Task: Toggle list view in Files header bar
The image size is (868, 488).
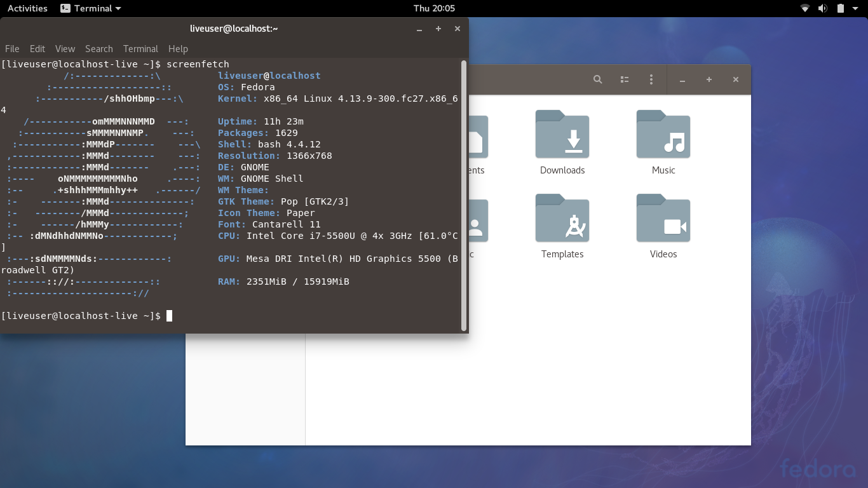Action: [x=625, y=79]
